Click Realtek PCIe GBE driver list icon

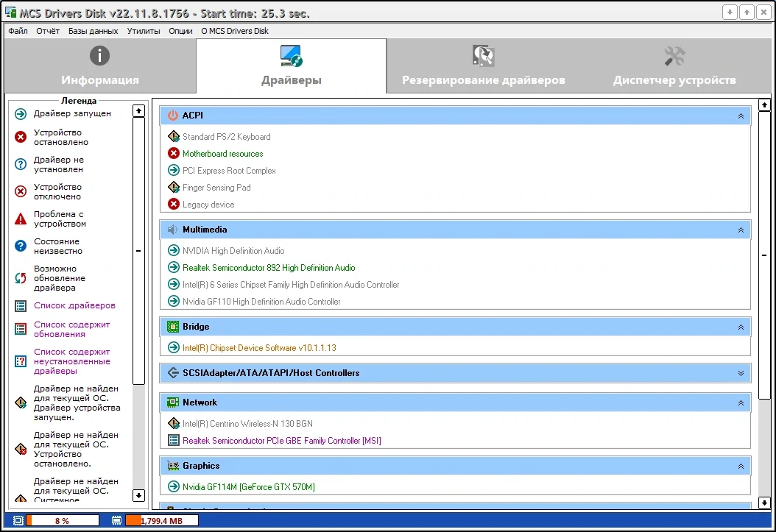[x=174, y=440]
